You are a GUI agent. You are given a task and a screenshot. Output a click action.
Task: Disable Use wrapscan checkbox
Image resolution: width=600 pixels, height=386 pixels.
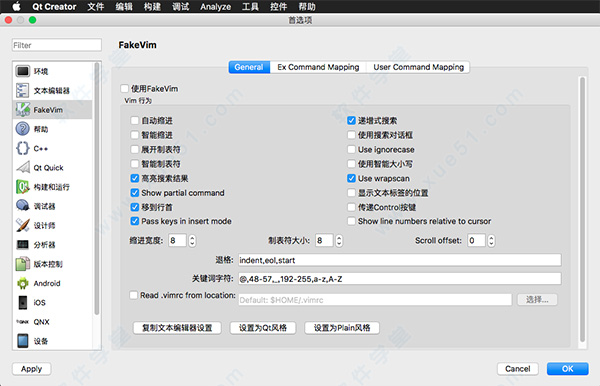(351, 178)
